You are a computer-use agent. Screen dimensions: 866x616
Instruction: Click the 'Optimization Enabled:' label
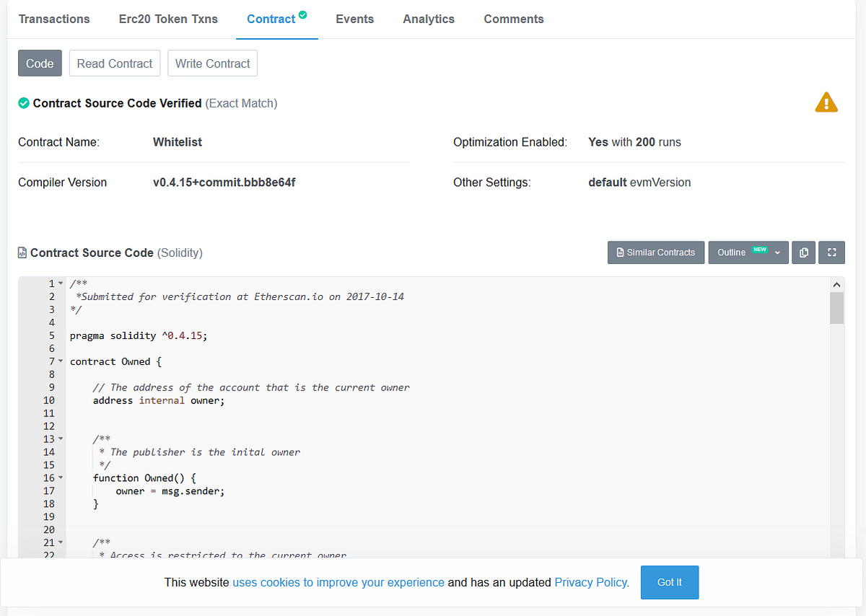coord(509,142)
